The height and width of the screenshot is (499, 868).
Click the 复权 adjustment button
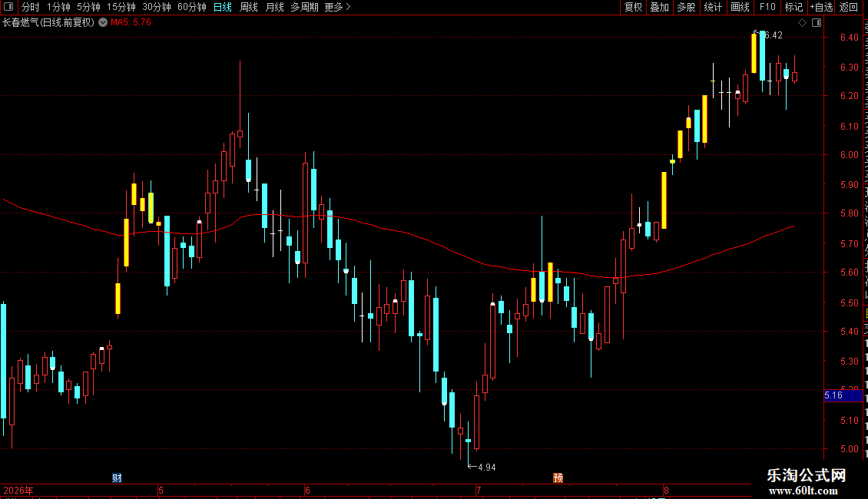[633, 7]
